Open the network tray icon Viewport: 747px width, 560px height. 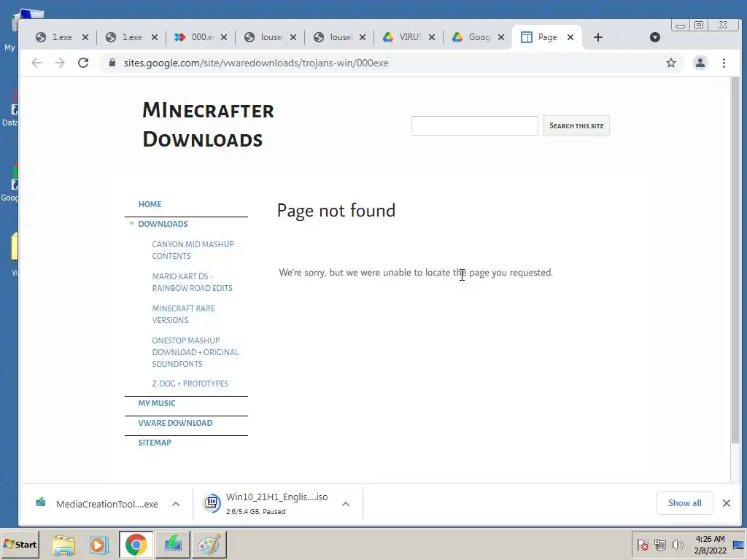pos(659,544)
